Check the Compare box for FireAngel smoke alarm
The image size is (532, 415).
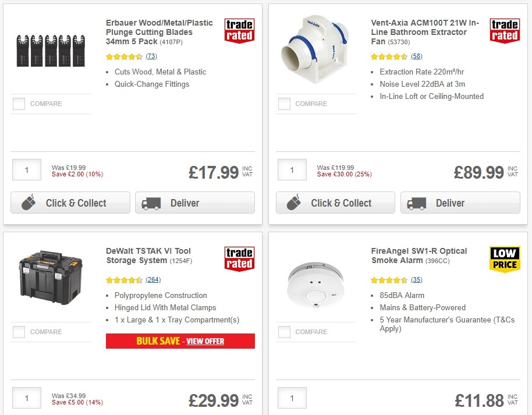pyautogui.click(x=284, y=332)
